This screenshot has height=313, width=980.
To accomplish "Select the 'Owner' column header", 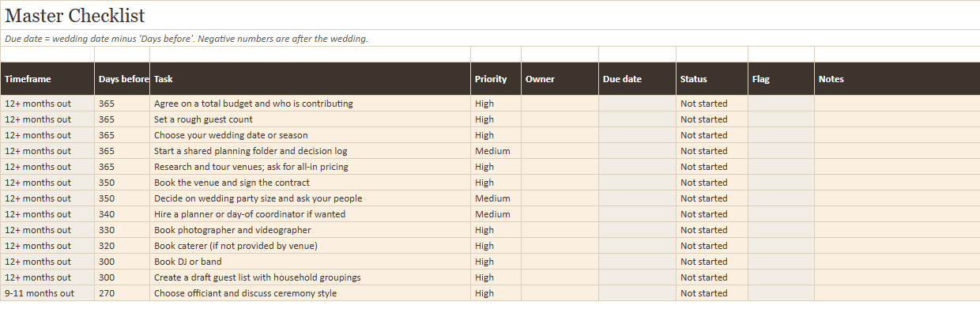I will point(560,79).
